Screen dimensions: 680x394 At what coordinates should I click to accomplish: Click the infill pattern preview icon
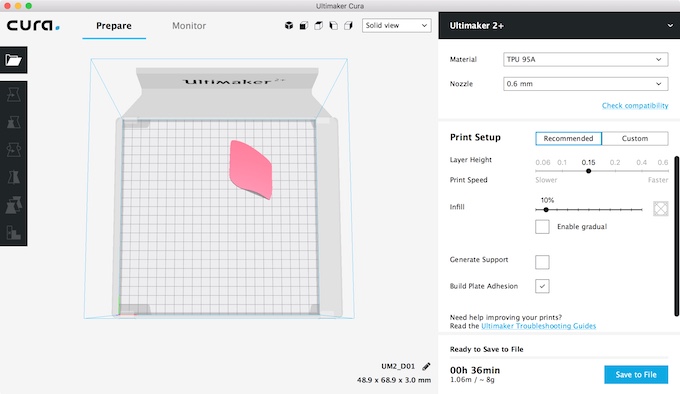coord(660,208)
